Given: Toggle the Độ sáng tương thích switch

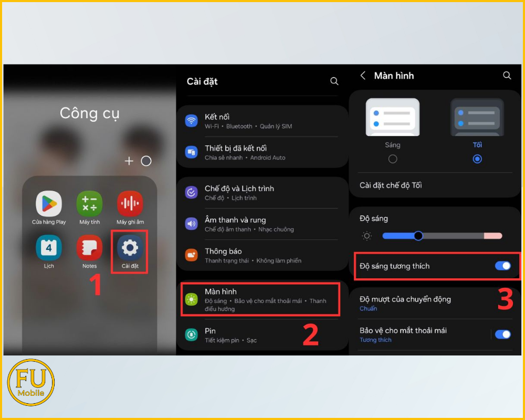Looking at the screenshot, I should (502, 266).
